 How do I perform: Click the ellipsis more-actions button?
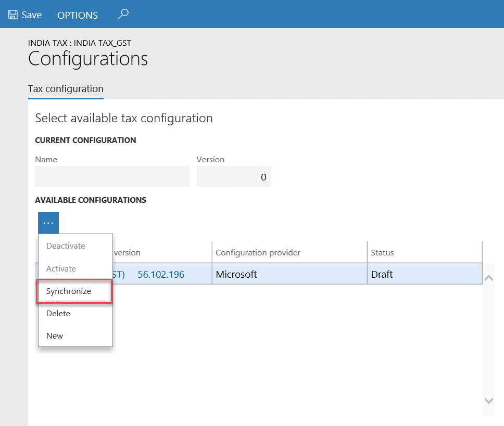click(x=48, y=223)
